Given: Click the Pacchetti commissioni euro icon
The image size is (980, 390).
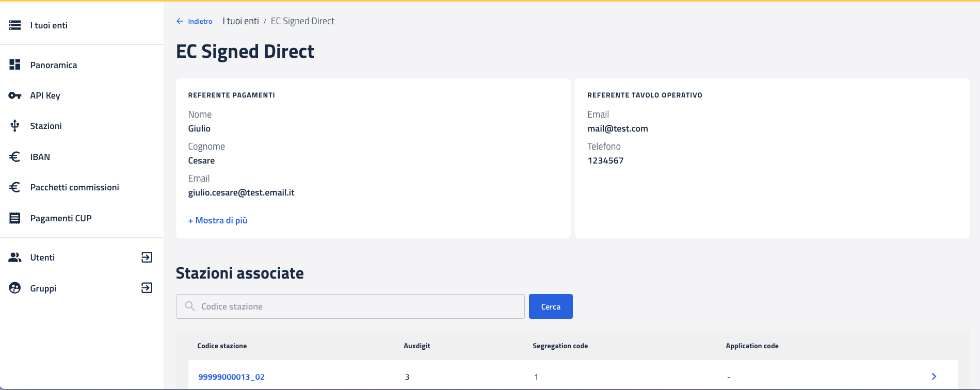Looking at the screenshot, I should [15, 187].
